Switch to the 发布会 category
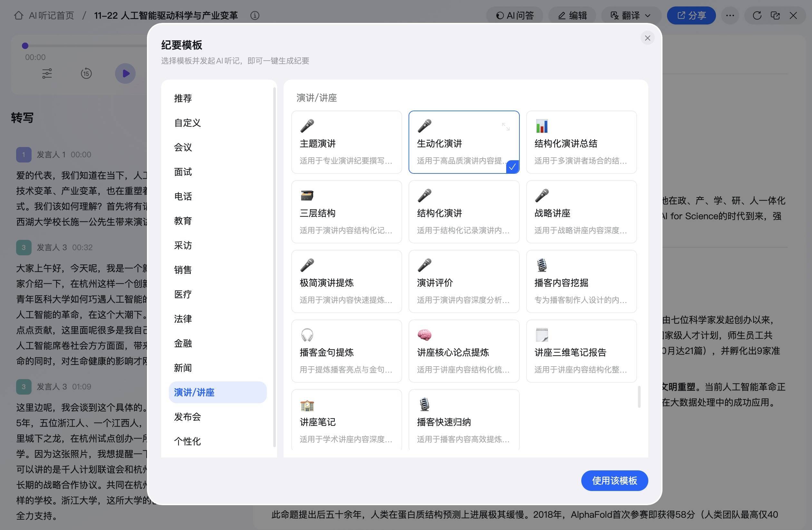The width and height of the screenshot is (812, 530). 187,417
